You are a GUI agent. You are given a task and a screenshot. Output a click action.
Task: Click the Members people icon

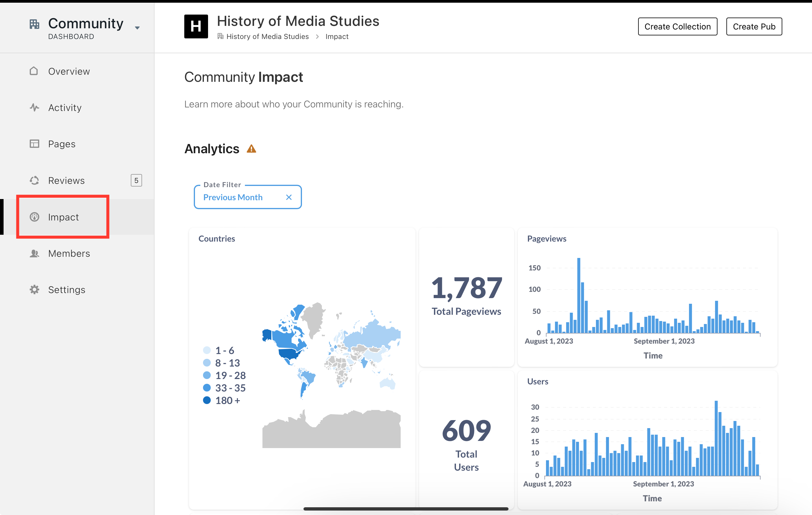point(34,253)
